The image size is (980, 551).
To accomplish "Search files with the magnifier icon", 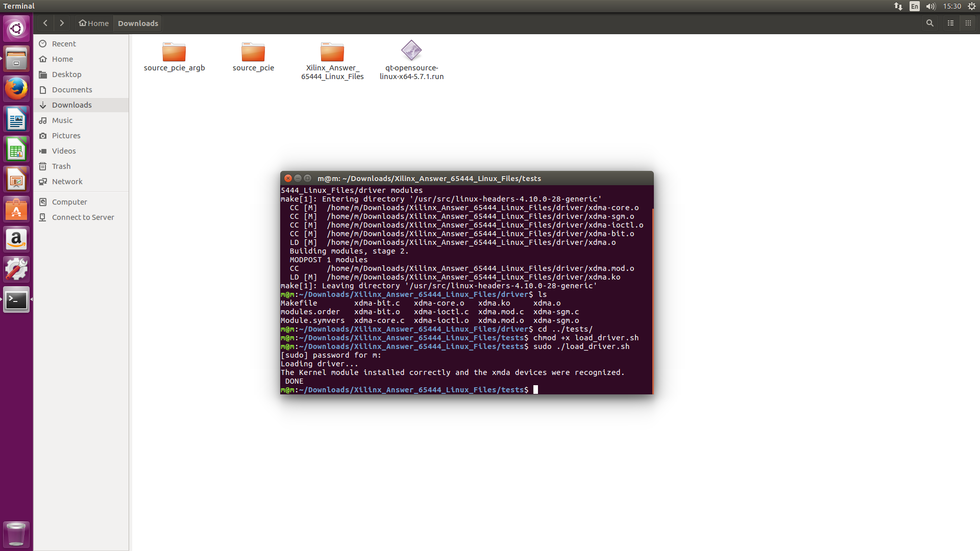I will [x=930, y=23].
